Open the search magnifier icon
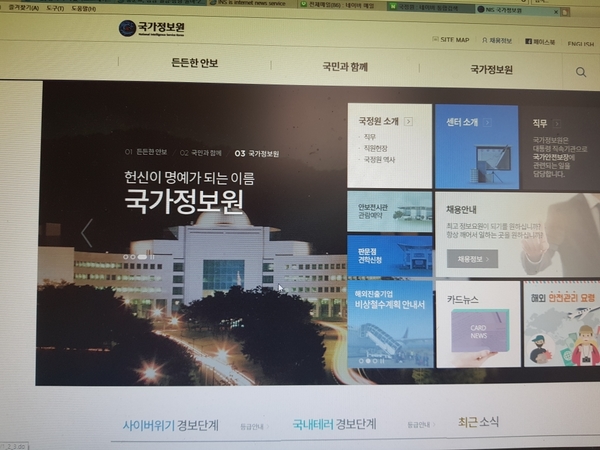 [x=581, y=72]
